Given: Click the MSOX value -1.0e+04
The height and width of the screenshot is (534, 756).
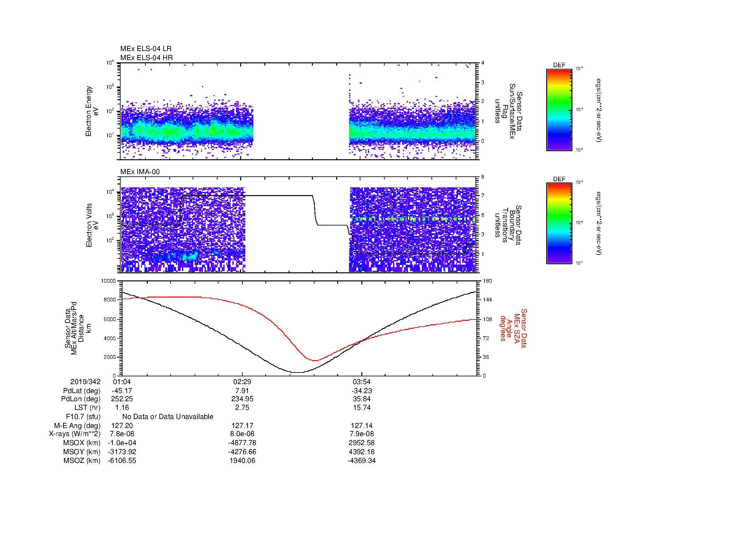Looking at the screenshot, I should [122, 443].
